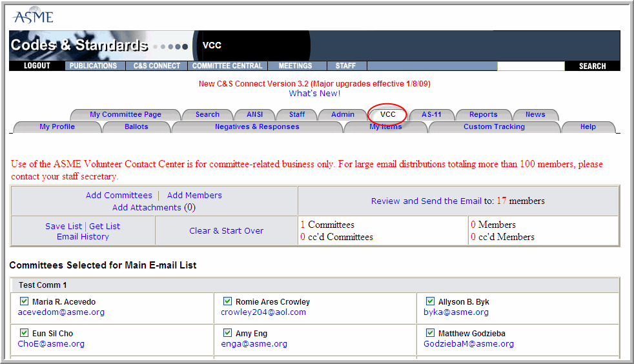Select the VCC tab
Viewport: 634px width, 364px height.
pos(388,115)
